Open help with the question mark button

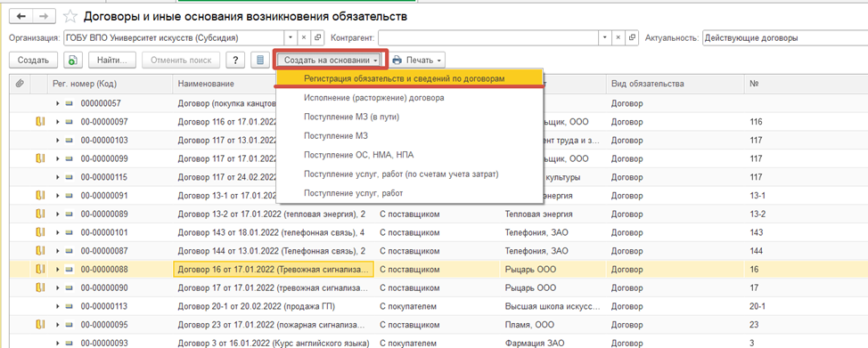click(x=235, y=60)
